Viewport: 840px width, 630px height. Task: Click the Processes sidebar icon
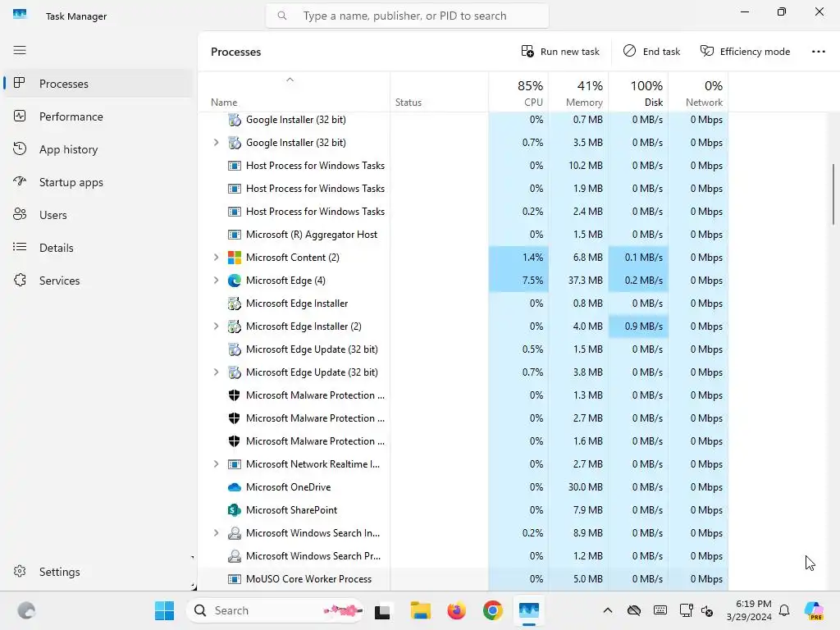click(20, 83)
